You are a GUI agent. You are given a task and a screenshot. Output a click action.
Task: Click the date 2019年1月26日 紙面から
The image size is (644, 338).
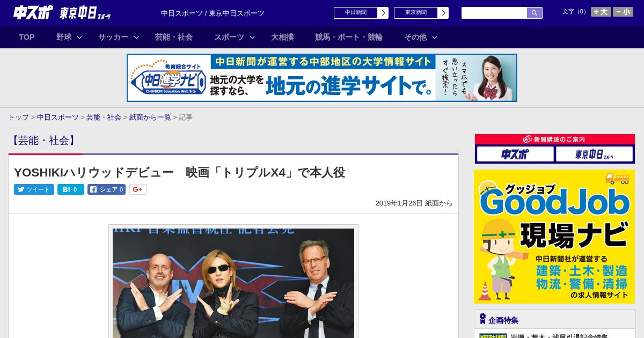(x=414, y=203)
